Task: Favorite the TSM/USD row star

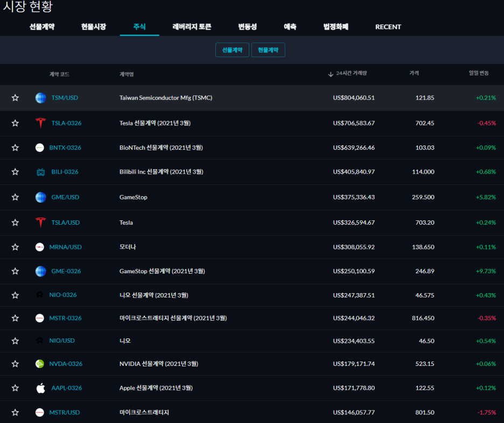Action: point(15,98)
